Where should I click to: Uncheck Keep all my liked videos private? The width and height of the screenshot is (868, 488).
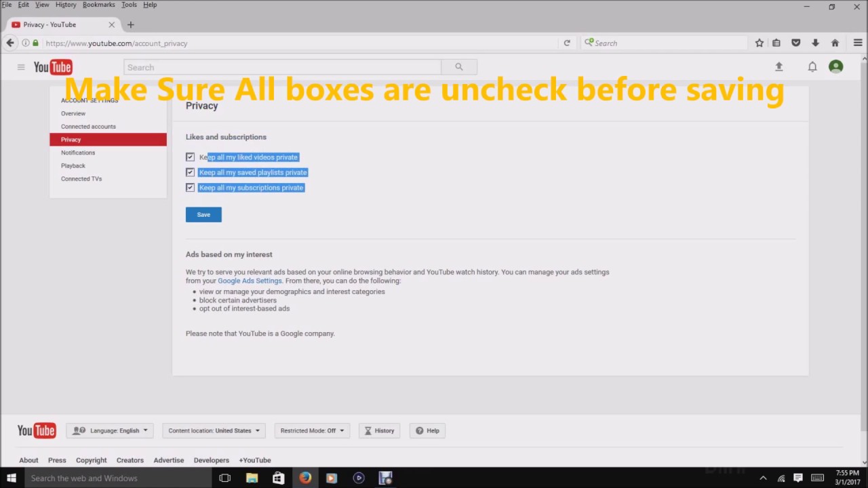[191, 157]
